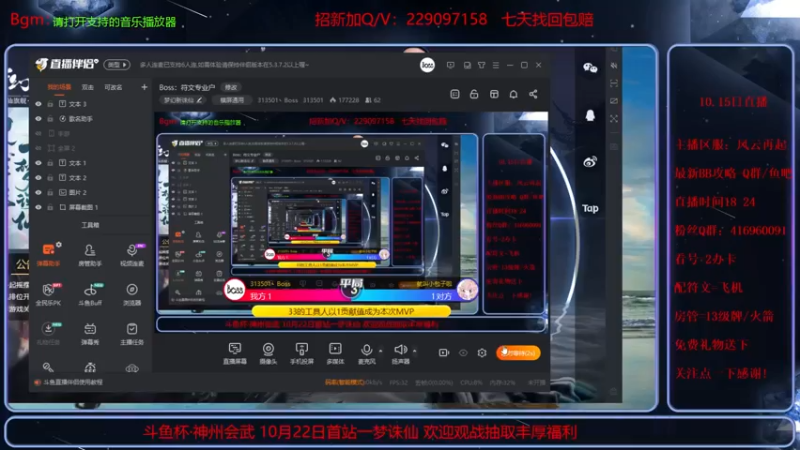Image resolution: width=800 pixels, height=450 pixels.
Task: Open the 斗鱼Buff tool
Action: click(x=90, y=294)
